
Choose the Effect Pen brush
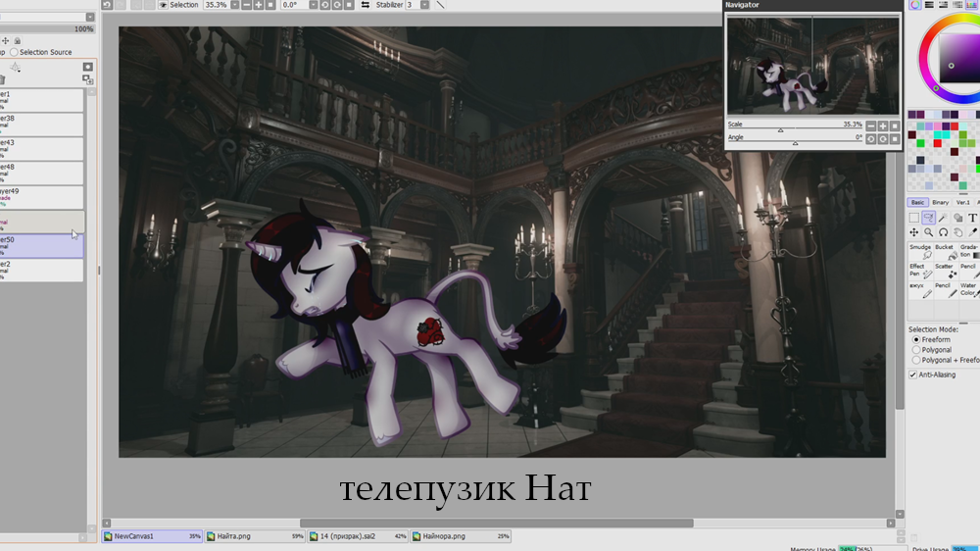920,271
